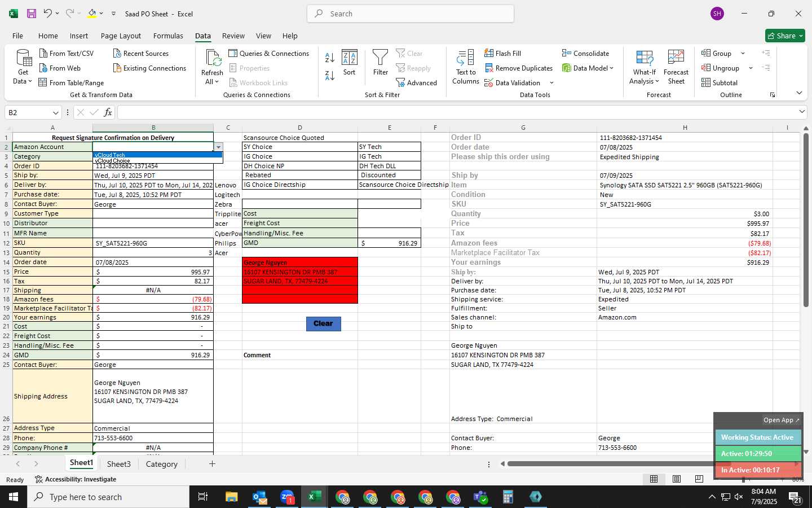This screenshot has width=812, height=508.
Task: Click Working Status: Active badge
Action: point(757,437)
